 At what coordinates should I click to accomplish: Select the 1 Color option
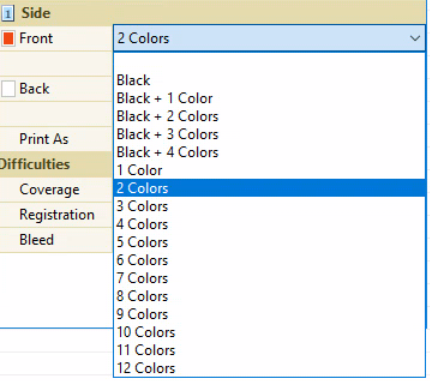269,170
